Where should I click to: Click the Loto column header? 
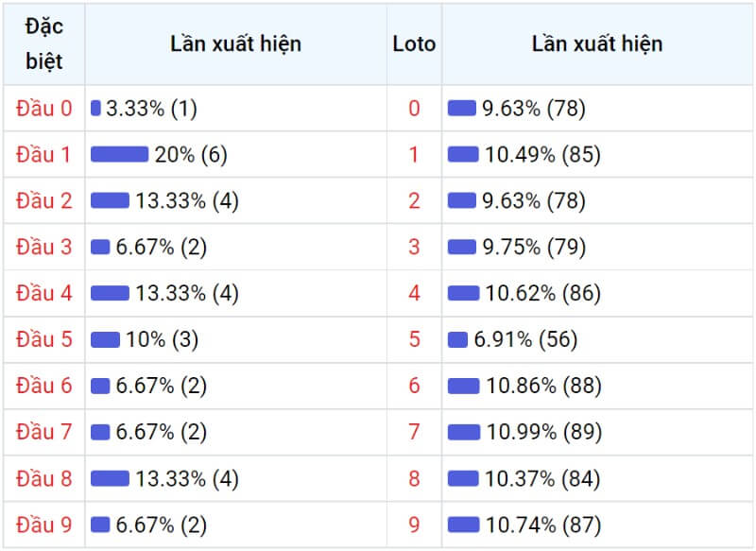pyautogui.click(x=414, y=43)
